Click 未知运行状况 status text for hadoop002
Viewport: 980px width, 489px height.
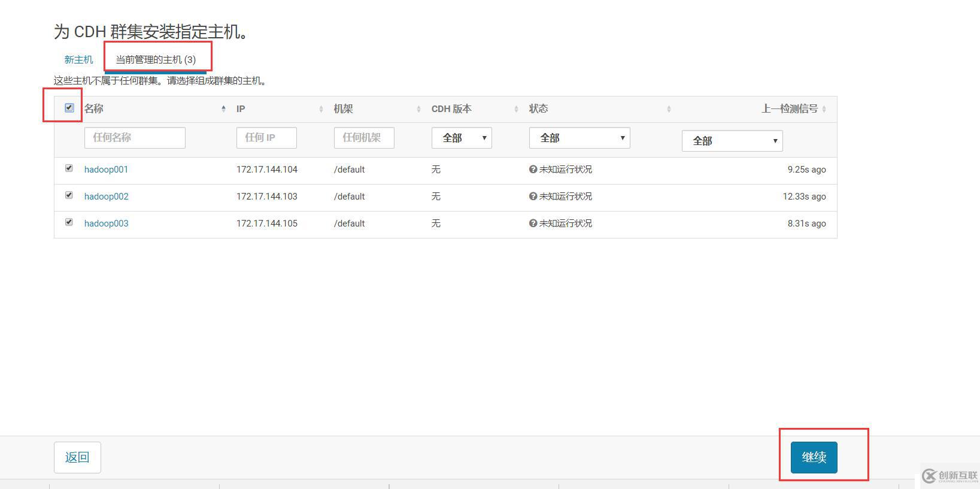pos(566,197)
